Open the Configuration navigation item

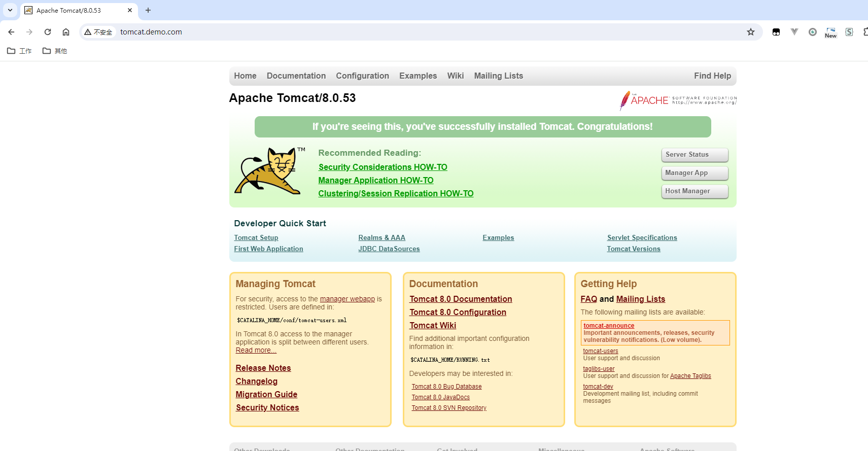(x=362, y=76)
